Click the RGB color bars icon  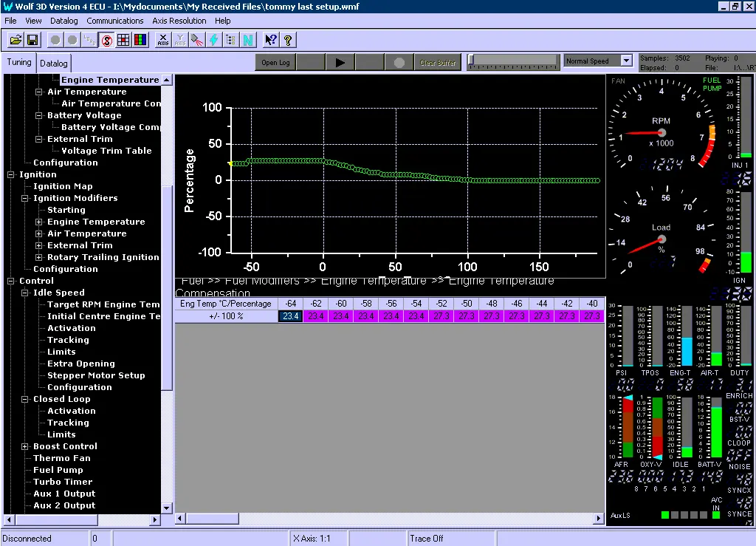click(140, 40)
